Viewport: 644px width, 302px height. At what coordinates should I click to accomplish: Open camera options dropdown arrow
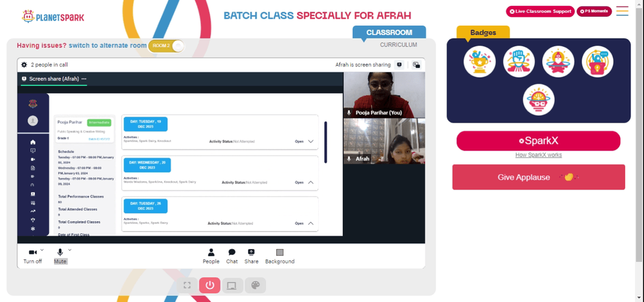[43, 250]
